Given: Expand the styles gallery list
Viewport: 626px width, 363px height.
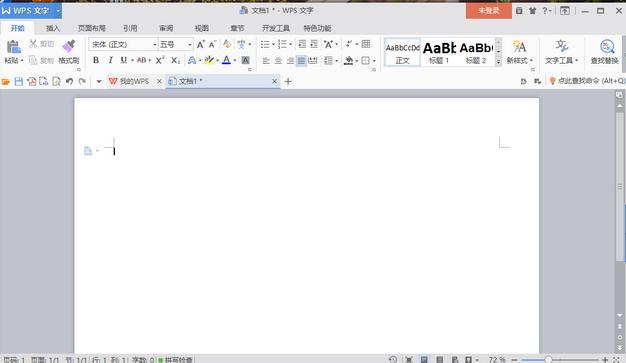Looking at the screenshot, I should click(x=498, y=62).
